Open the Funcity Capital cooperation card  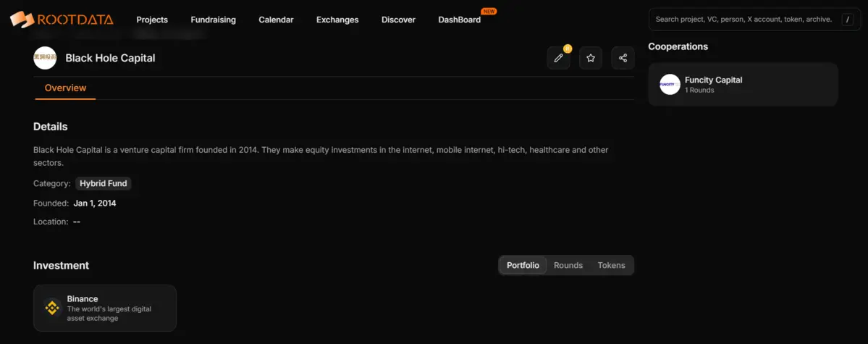pyautogui.click(x=743, y=84)
